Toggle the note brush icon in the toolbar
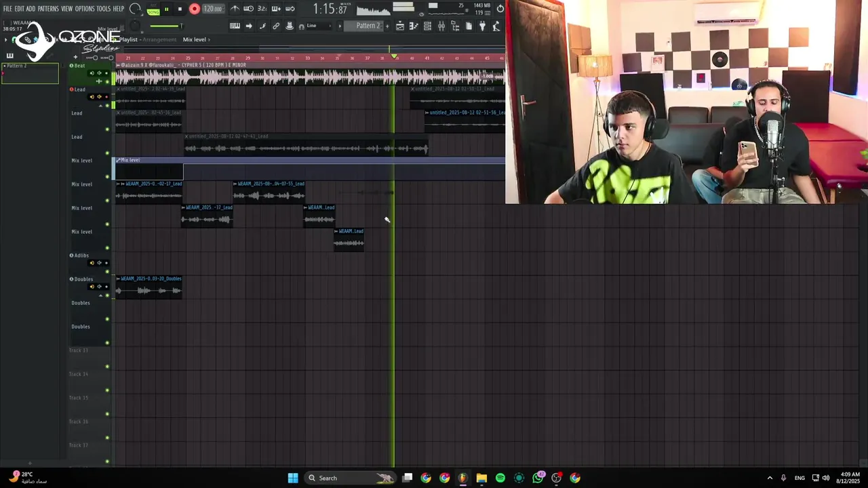Image resolution: width=868 pixels, height=488 pixels. (x=262, y=26)
